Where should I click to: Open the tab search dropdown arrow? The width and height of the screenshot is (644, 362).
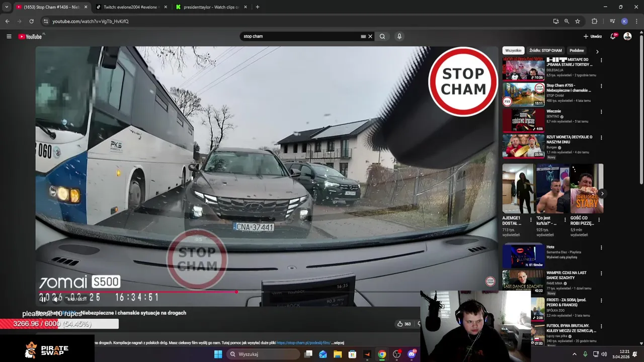pos(6,7)
